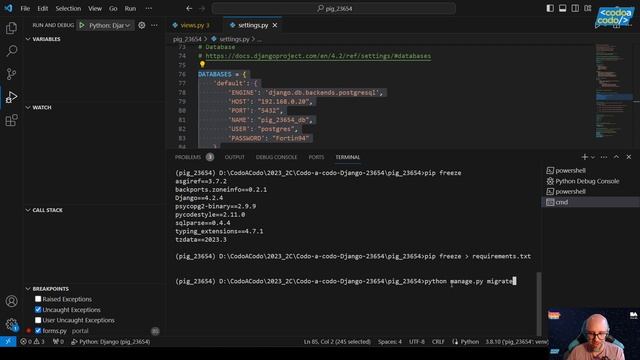Switch to the Debug Console tab
This screenshot has height=360, width=640.
pyautogui.click(x=276, y=157)
